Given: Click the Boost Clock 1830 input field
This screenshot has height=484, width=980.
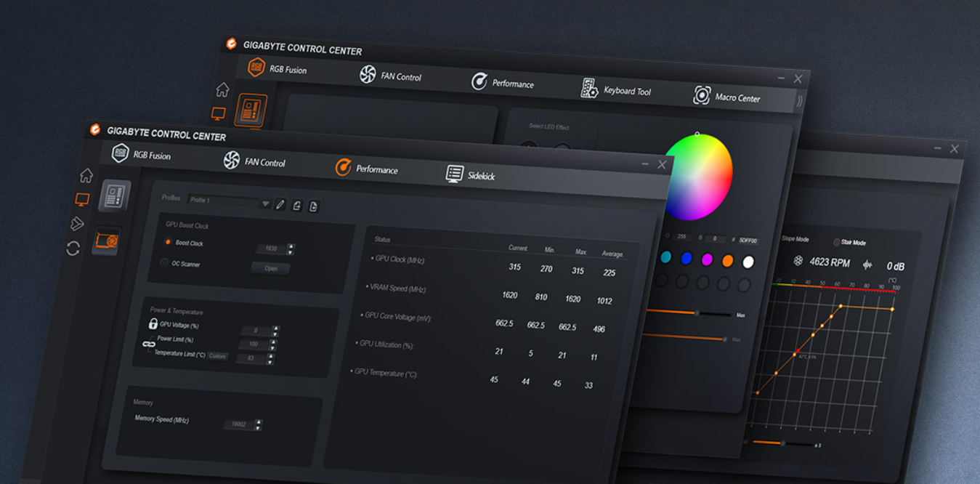Looking at the screenshot, I should [x=271, y=249].
